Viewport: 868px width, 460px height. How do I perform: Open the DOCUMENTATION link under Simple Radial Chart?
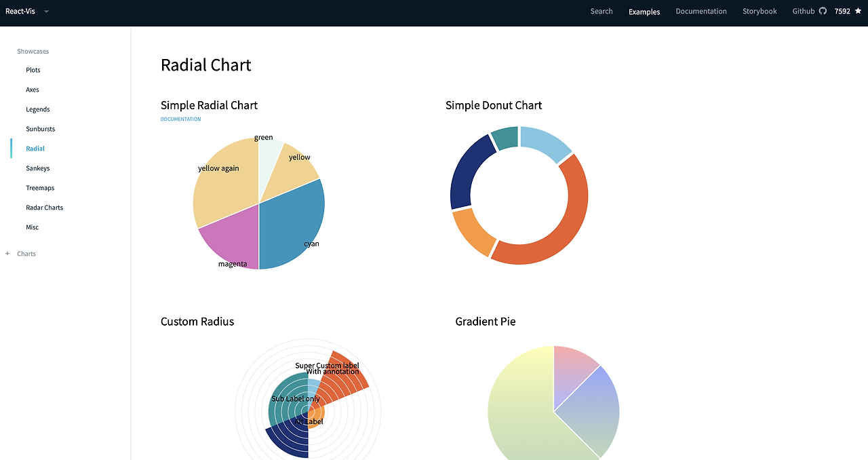click(x=180, y=119)
